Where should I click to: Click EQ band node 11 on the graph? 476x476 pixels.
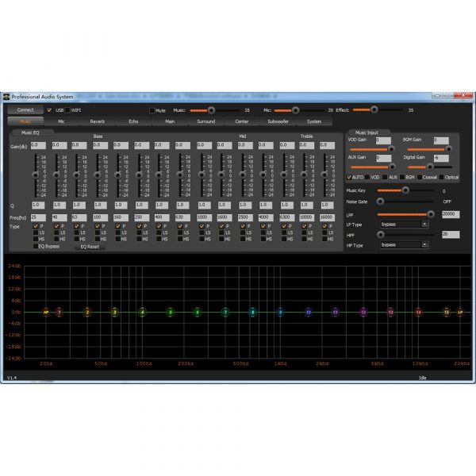point(335,313)
